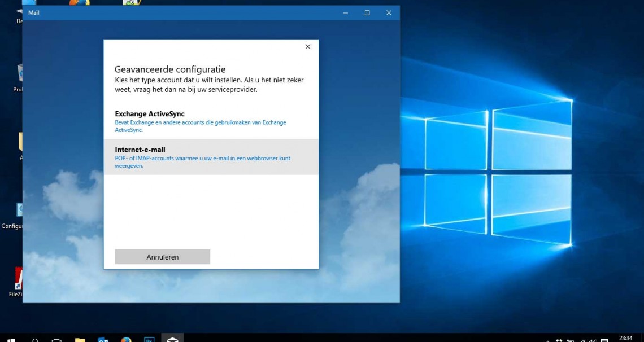Select the Internet-e-mail account option

211,157
